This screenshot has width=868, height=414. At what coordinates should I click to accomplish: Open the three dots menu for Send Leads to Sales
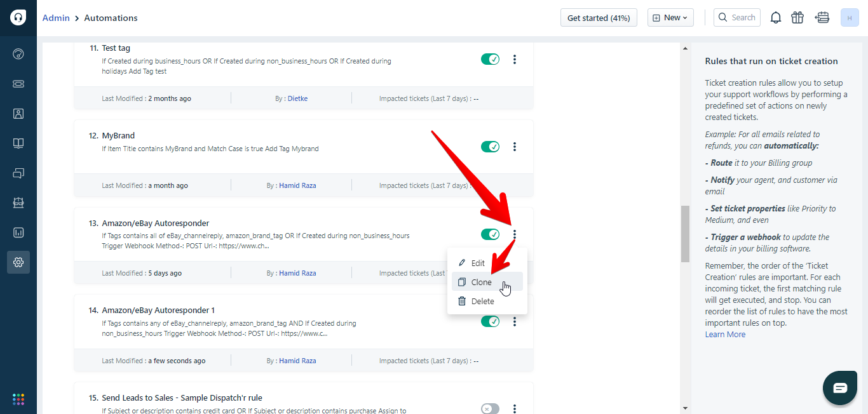515,409
